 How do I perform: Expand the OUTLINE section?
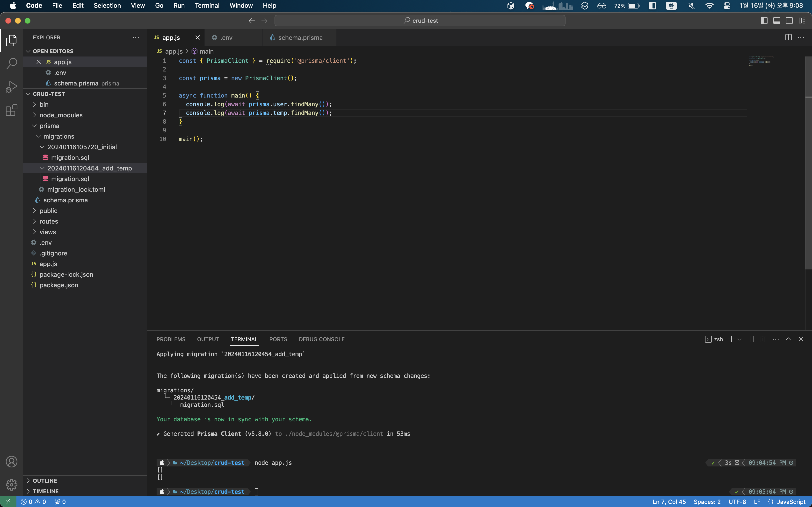tap(45, 480)
